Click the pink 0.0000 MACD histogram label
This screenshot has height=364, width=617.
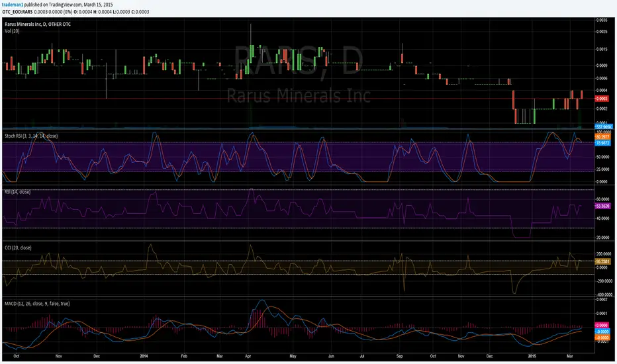click(602, 326)
